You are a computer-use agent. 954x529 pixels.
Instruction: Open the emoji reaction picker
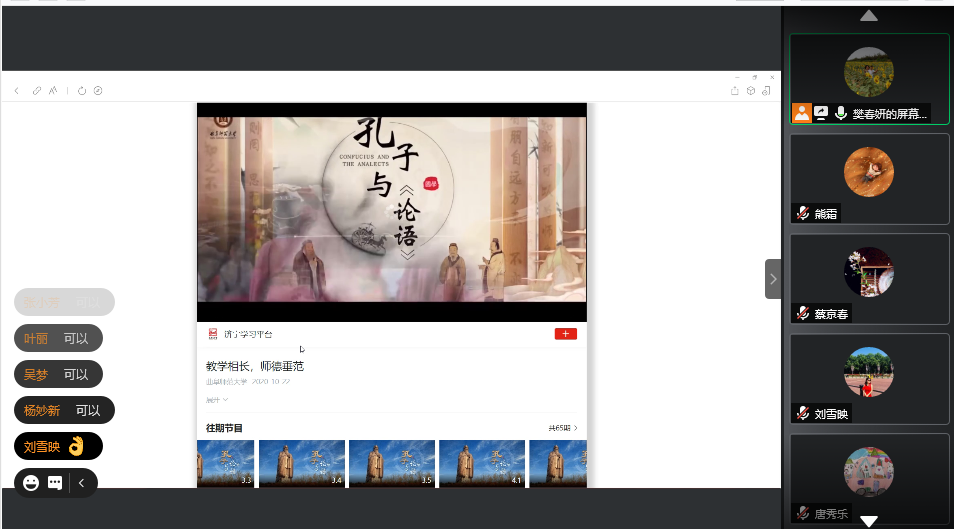31,483
